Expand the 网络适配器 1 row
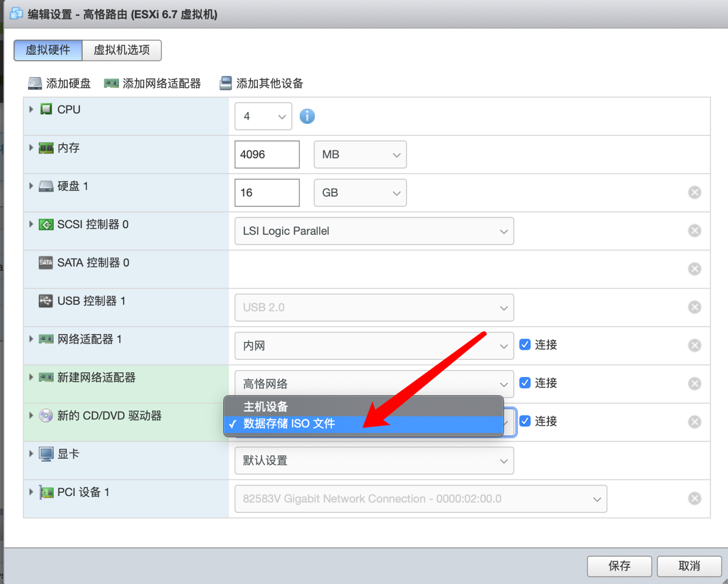This screenshot has width=728, height=584. (x=32, y=339)
